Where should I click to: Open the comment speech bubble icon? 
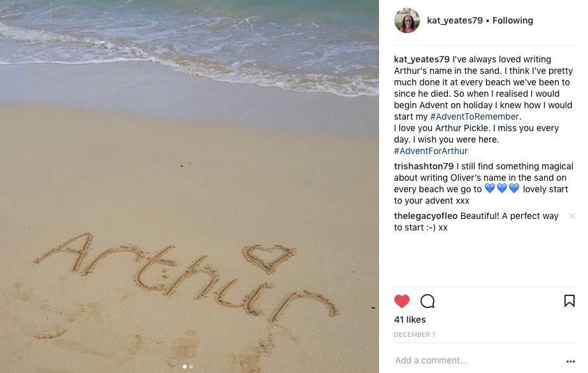[x=427, y=301]
